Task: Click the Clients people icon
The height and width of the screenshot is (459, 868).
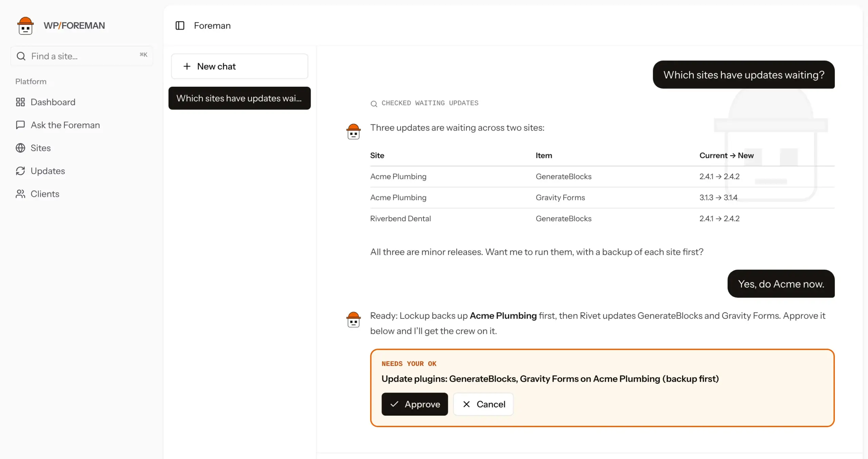Action: click(20, 194)
